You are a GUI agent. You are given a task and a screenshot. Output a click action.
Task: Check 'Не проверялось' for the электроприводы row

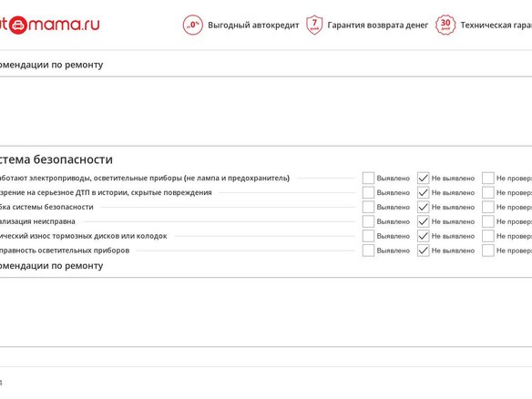pyautogui.click(x=488, y=178)
